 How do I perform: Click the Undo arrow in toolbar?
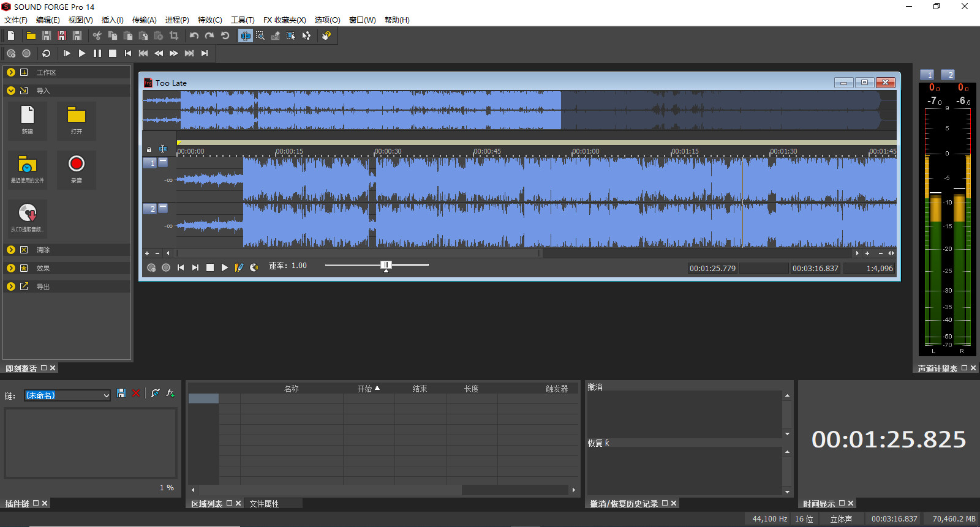pyautogui.click(x=194, y=36)
